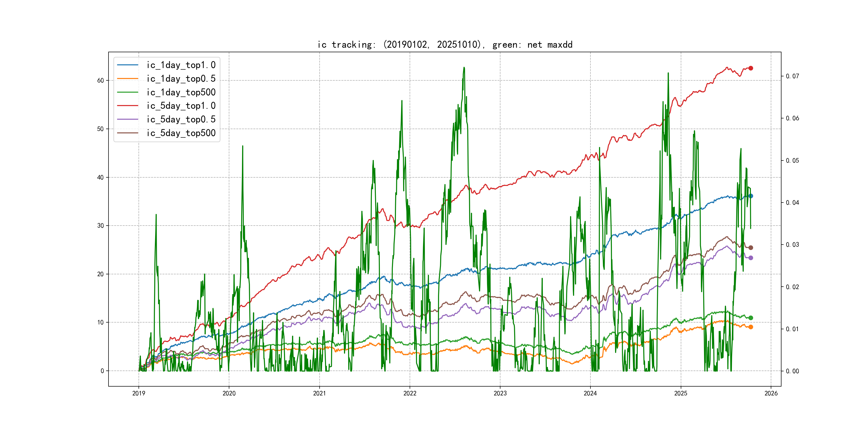Click the orange endpoint dot of ic_1day_top0.5
The width and height of the screenshot is (868, 434).
(750, 327)
